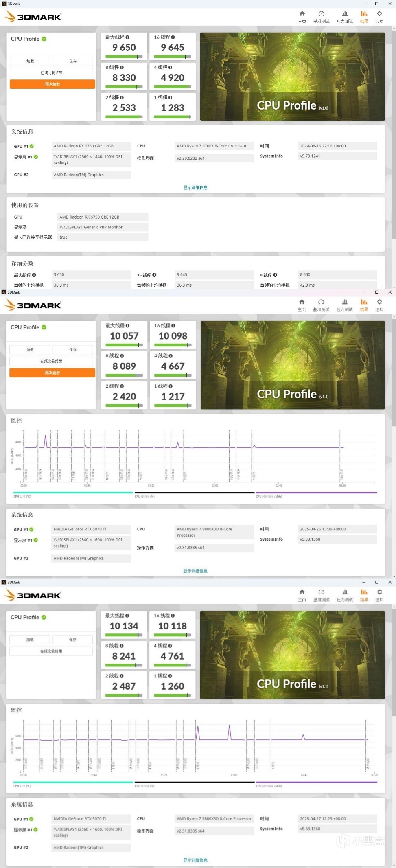This screenshot has height=868, width=396.
Task: Click green checkmark next to GPU #1 for RX 6750 GRE
Action: (x=32, y=146)
